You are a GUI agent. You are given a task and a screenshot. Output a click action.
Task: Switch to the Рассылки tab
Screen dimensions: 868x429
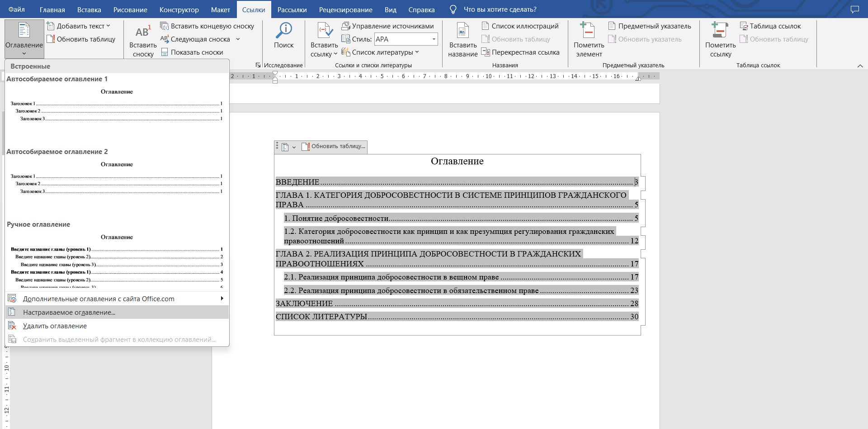pyautogui.click(x=292, y=9)
